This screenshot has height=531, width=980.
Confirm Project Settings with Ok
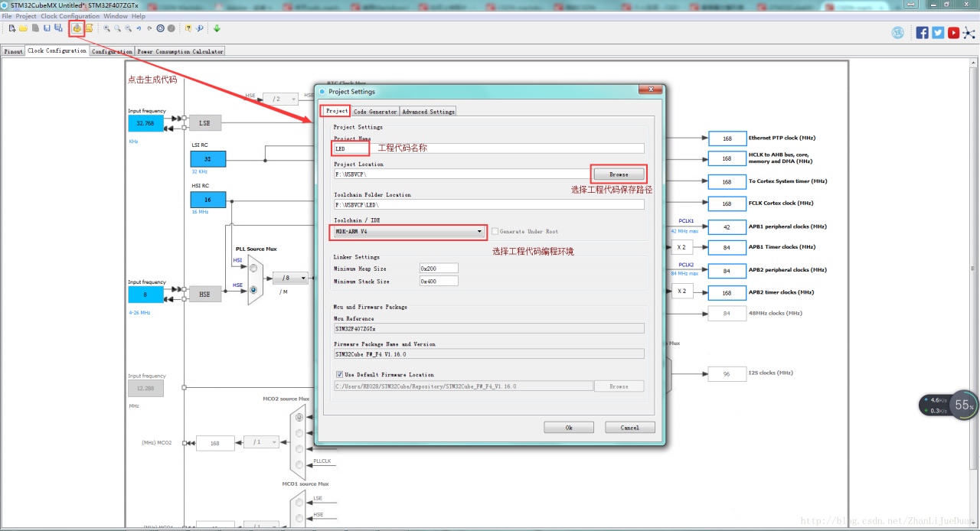[x=569, y=428]
